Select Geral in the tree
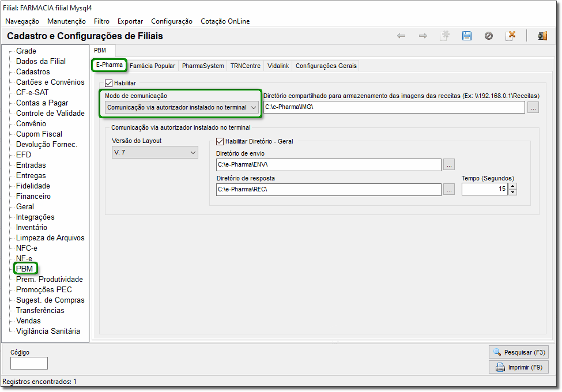The height and width of the screenshot is (392, 562). [25, 207]
